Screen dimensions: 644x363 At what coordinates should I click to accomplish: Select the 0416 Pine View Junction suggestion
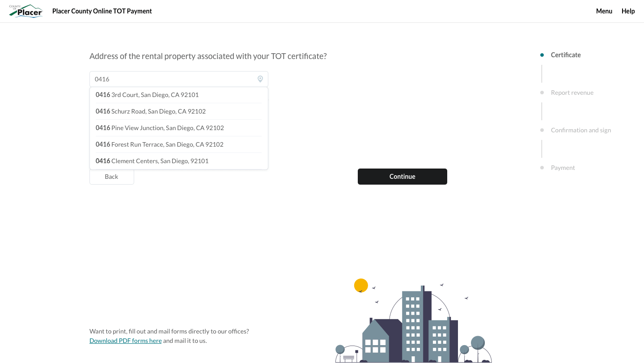coord(160,127)
